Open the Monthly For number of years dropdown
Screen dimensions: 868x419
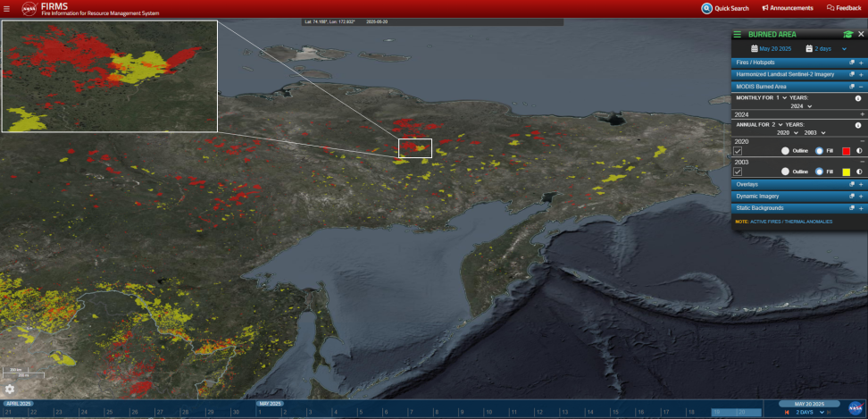pyautogui.click(x=781, y=98)
